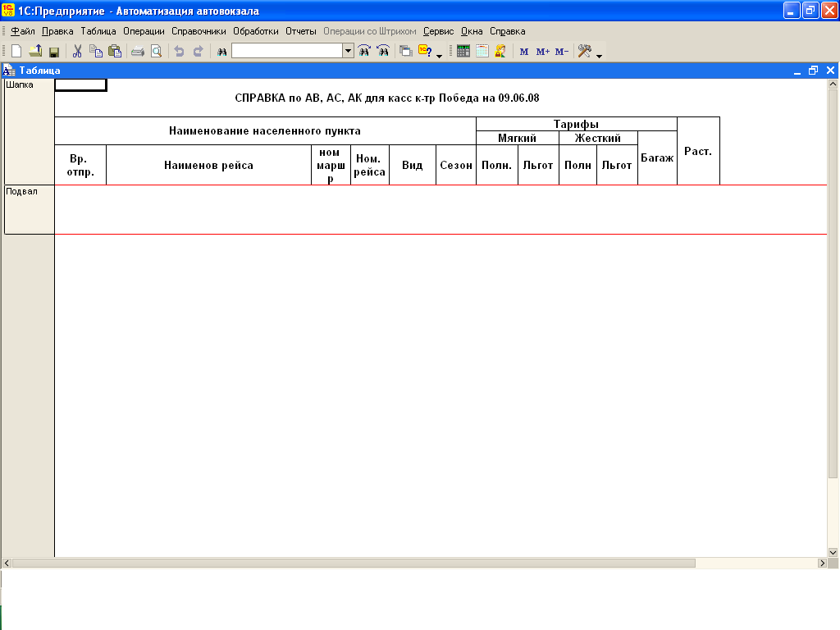Image resolution: width=840 pixels, height=630 pixels.
Task: Click the horizontal scrollbar right arrow
Action: pos(822,563)
